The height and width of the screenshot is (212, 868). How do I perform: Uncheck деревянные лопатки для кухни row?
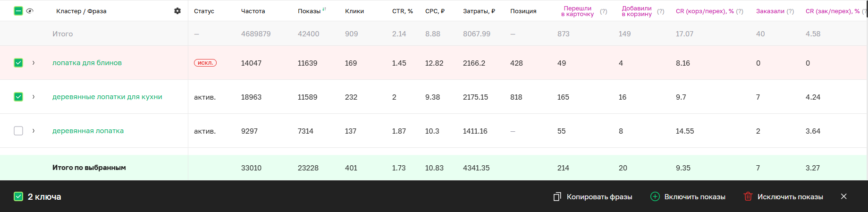point(18,97)
